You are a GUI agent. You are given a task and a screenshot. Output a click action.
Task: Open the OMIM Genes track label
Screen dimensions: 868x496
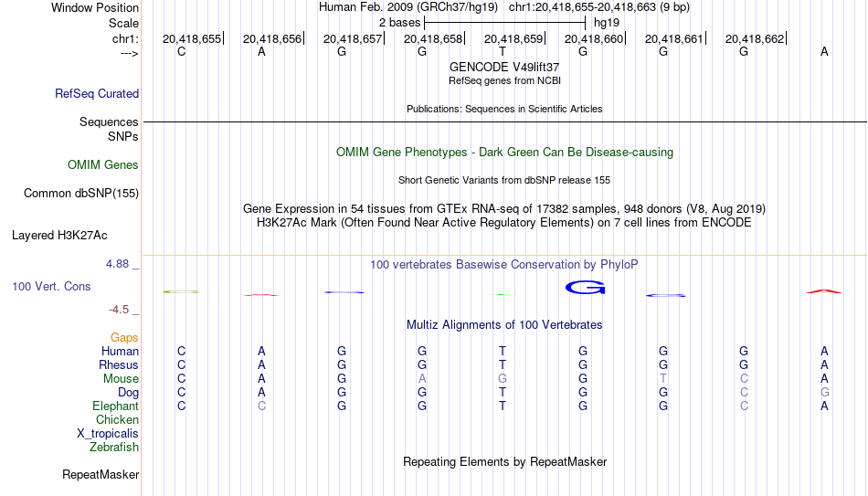tap(103, 165)
